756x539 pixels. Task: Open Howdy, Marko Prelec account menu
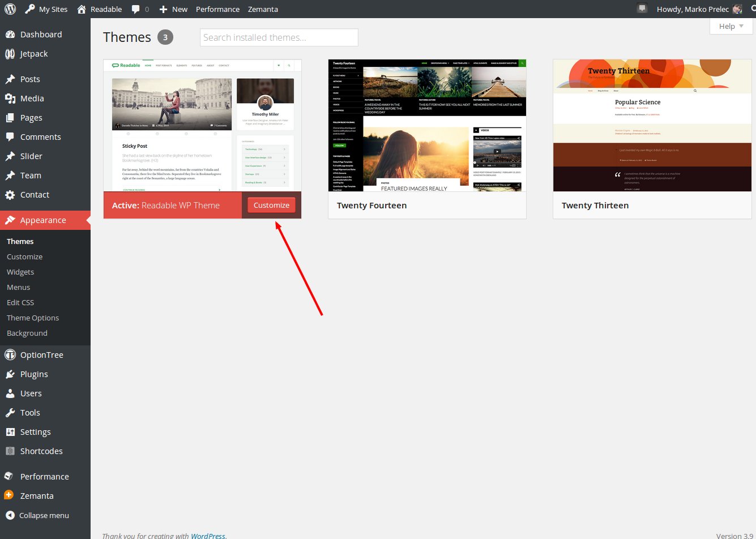[699, 9]
